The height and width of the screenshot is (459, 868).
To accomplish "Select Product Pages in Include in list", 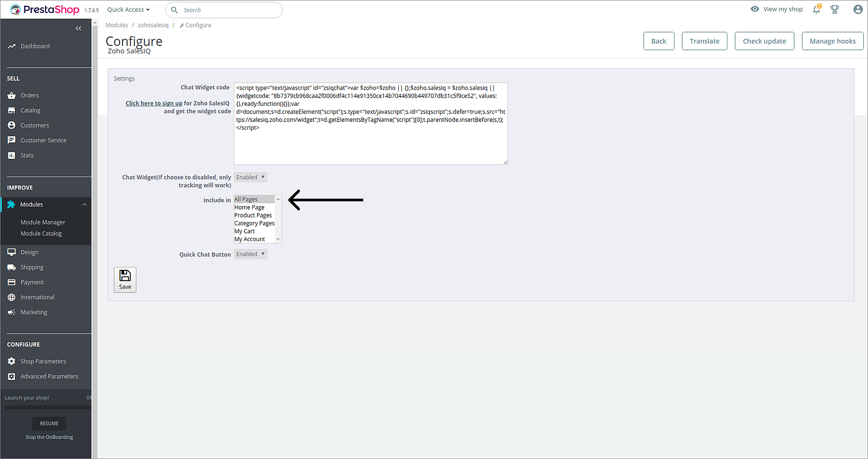I will [254, 215].
